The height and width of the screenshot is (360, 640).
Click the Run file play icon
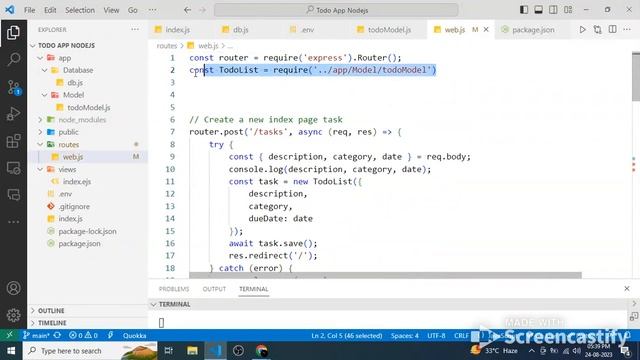click(x=582, y=29)
